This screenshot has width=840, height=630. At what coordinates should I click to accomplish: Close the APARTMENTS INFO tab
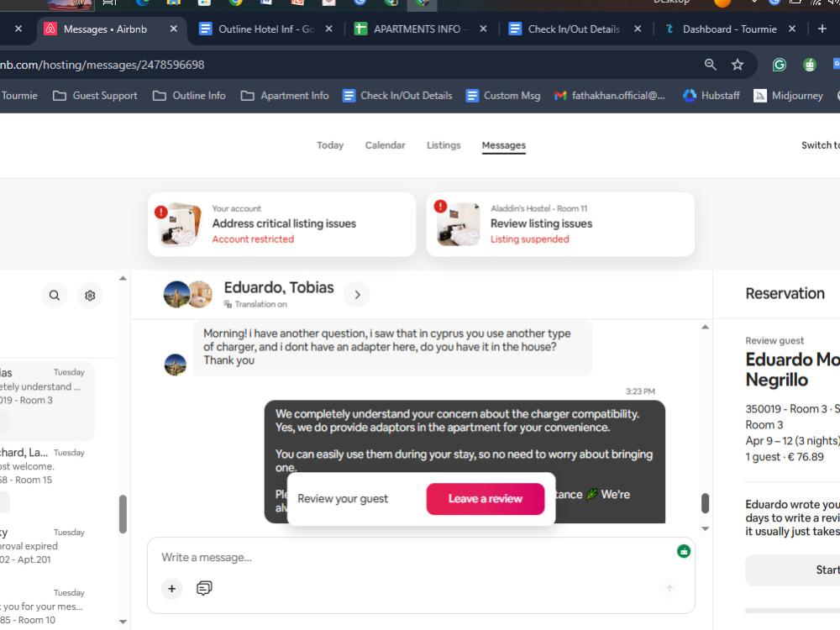483,29
